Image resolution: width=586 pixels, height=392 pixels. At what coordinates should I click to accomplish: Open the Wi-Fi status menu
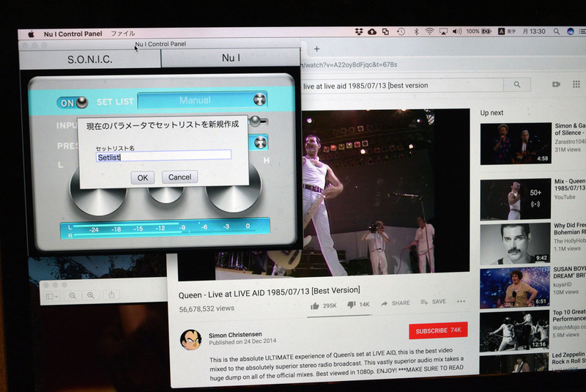(429, 32)
